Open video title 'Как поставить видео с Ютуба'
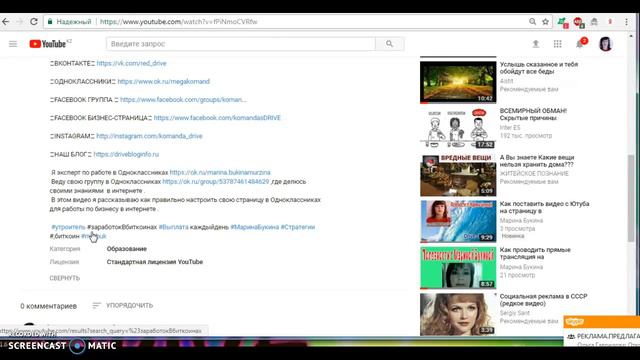This screenshot has height=360, width=640. pos(544,207)
